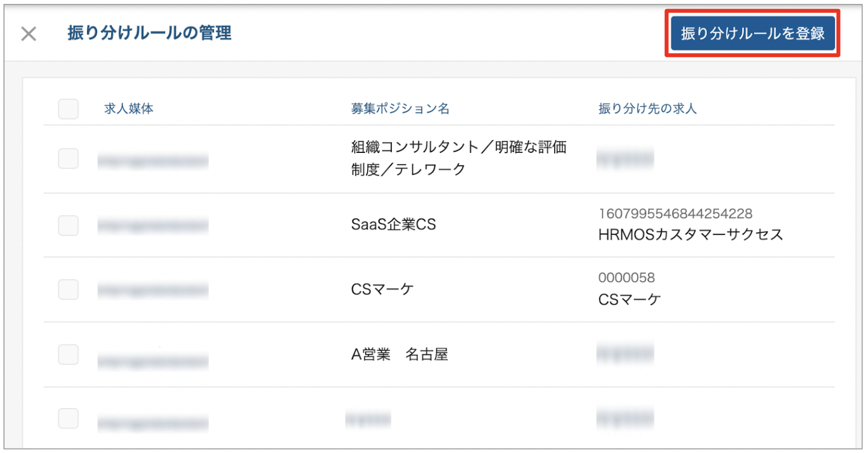This screenshot has height=453, width=868.
Task: Click the 振り分け先の求人 column header
Action: point(647,109)
